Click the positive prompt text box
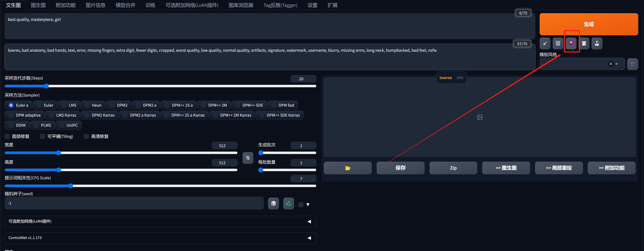644x251 pixels. pyautogui.click(x=270, y=26)
